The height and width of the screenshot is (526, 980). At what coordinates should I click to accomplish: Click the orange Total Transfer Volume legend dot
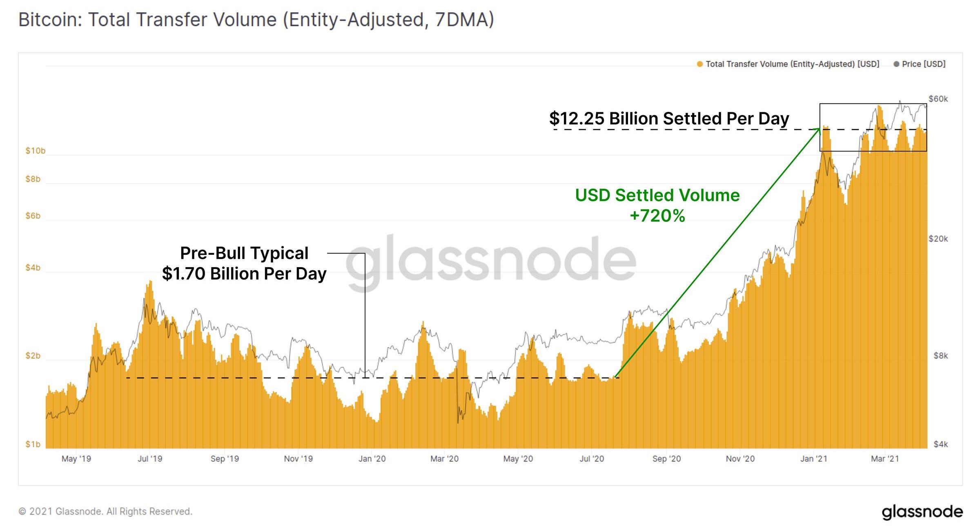(699, 64)
